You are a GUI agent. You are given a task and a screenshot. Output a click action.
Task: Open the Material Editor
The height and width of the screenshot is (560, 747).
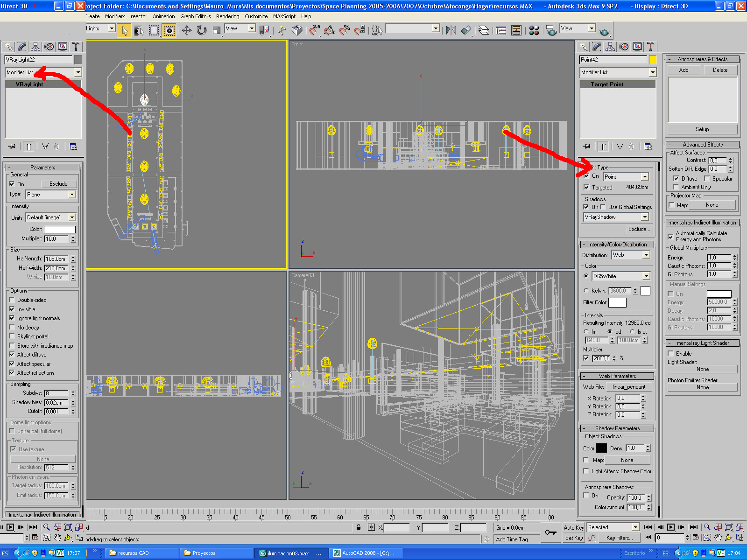(x=534, y=31)
